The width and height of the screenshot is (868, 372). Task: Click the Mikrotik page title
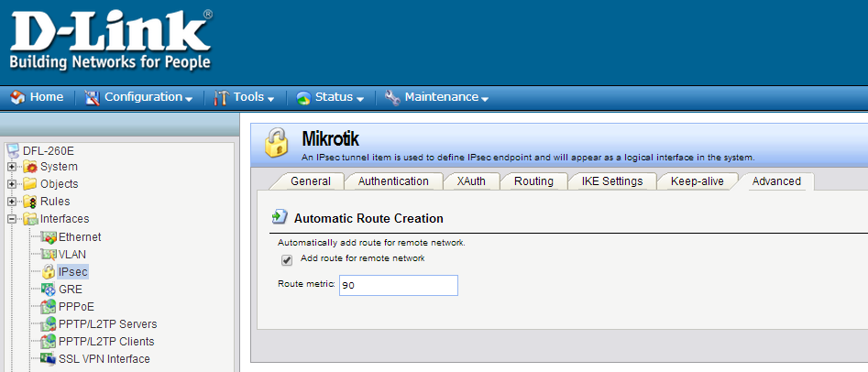(x=331, y=139)
